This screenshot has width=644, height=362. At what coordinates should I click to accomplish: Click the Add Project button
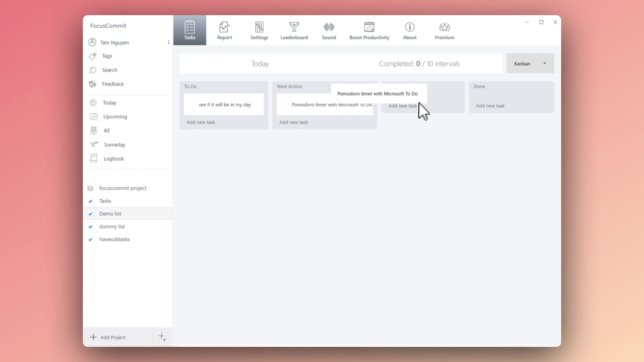click(118, 337)
